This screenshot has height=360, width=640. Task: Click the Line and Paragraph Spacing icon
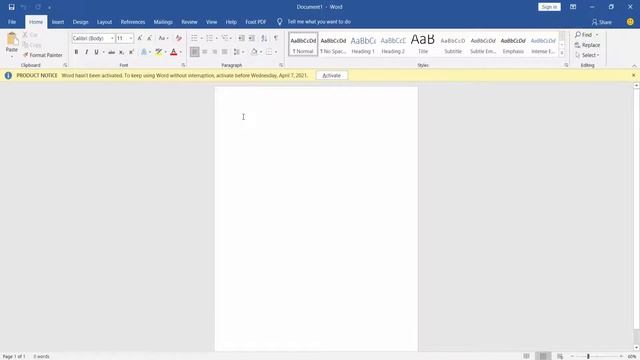click(237, 52)
